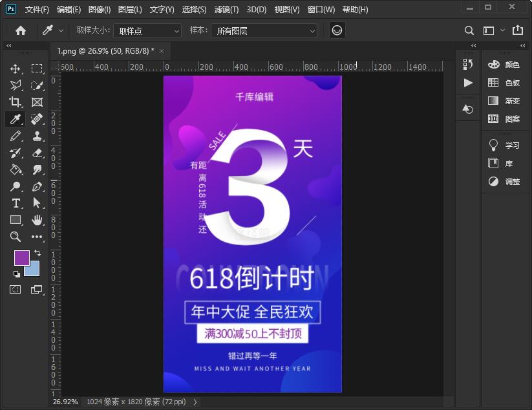Select the Pen tool

click(37, 186)
